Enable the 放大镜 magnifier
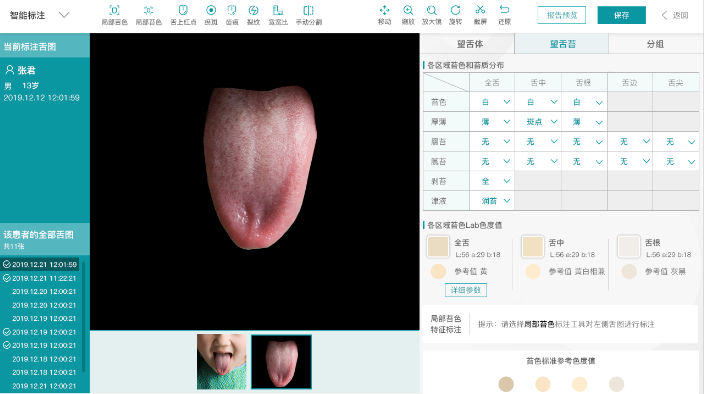The height and width of the screenshot is (394, 704). (431, 15)
